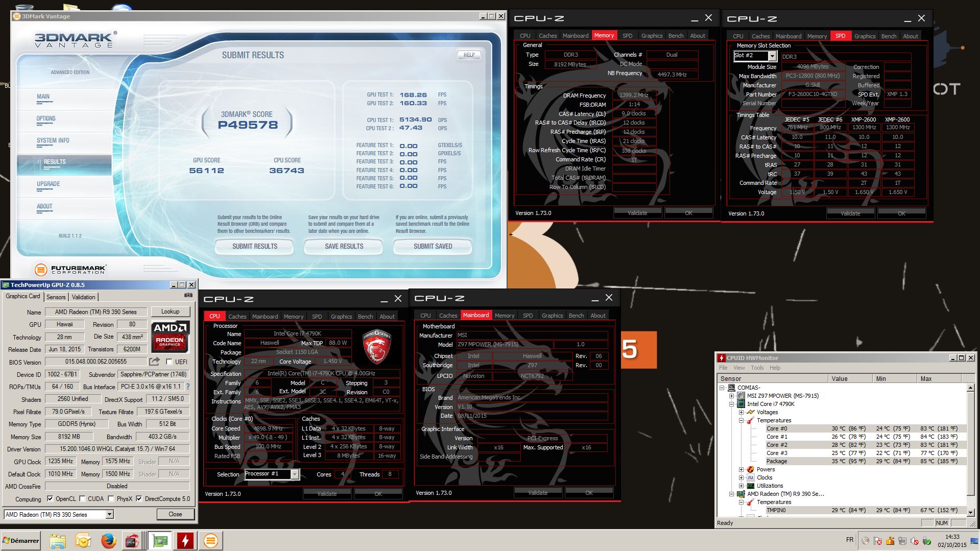
Task: Switch to the Sensors tab in GPU-Z
Action: (x=56, y=297)
